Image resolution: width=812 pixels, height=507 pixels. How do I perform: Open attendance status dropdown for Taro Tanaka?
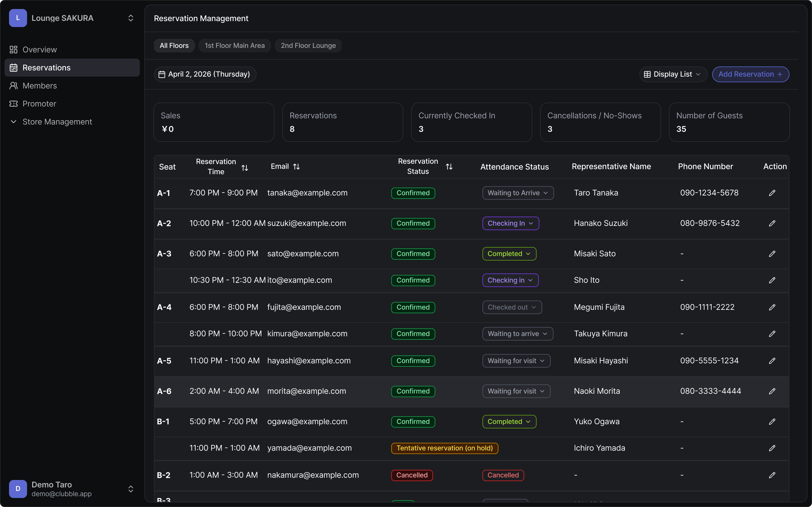click(518, 193)
